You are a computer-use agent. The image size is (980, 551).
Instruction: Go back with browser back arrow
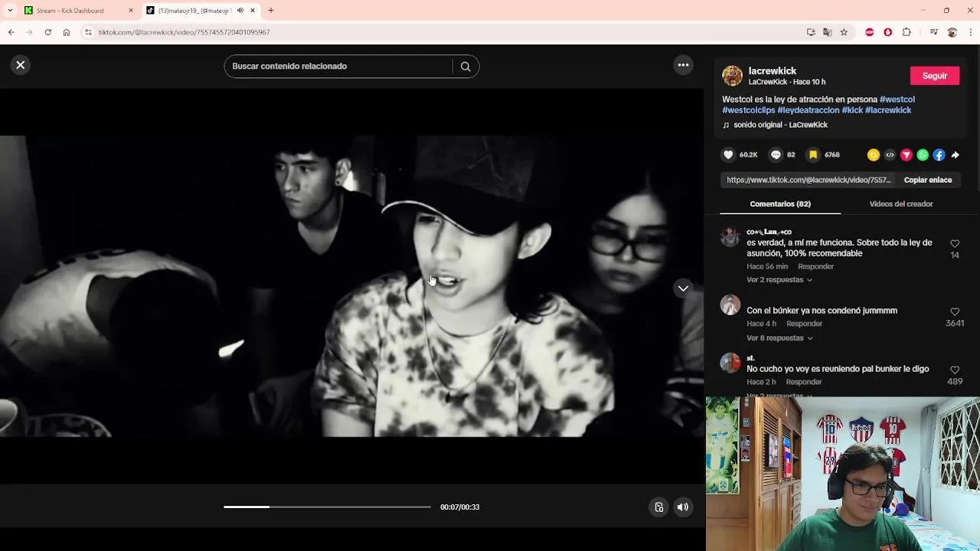pos(11,32)
